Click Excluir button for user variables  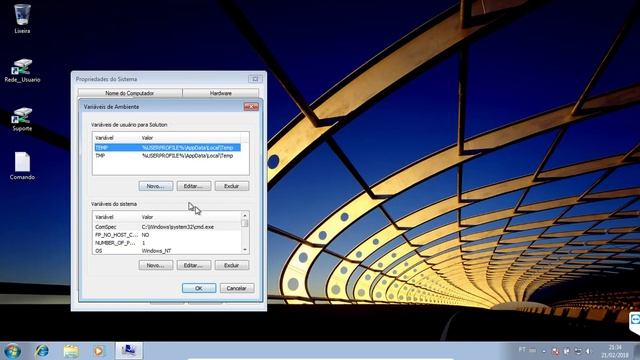click(x=231, y=186)
